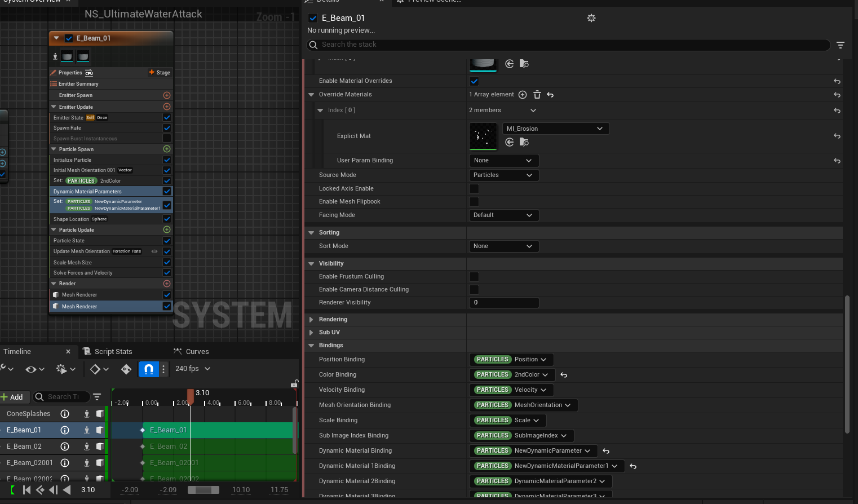This screenshot has width=858, height=504.
Task: Disable the Spawn Rate module checkbox
Action: (x=166, y=128)
